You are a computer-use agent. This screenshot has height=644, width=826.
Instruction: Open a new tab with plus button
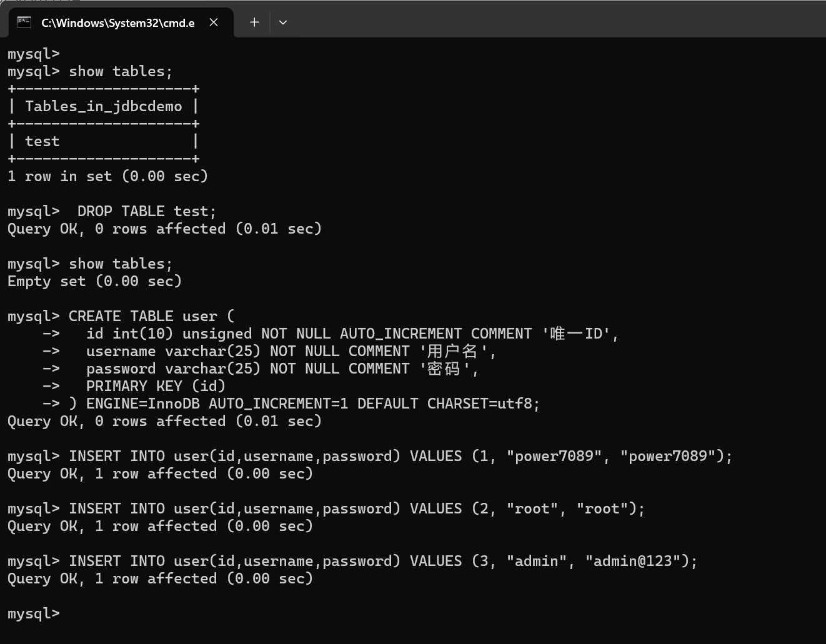tap(254, 22)
